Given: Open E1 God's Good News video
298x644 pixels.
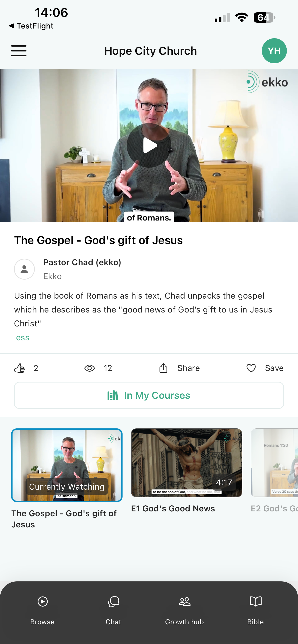Looking at the screenshot, I should [186, 463].
